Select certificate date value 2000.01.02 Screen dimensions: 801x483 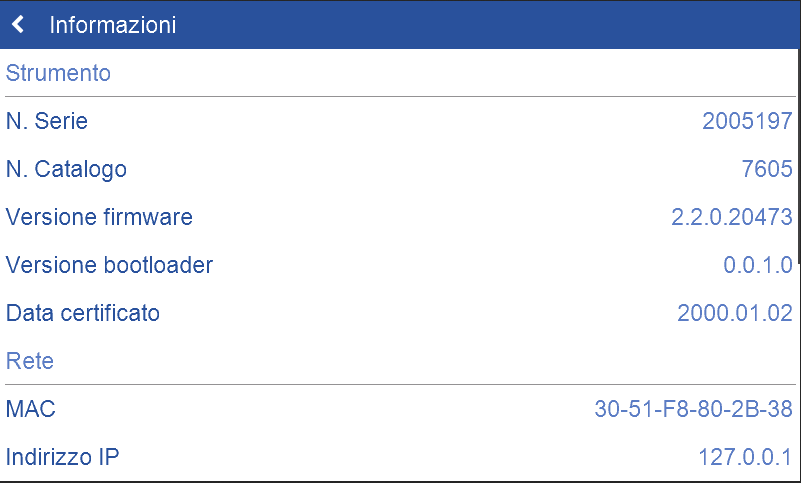pos(735,313)
